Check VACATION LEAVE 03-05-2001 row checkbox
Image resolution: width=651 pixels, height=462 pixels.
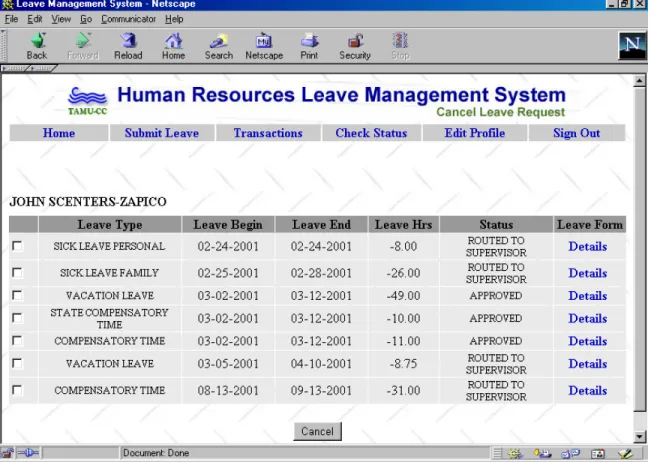pos(17,363)
